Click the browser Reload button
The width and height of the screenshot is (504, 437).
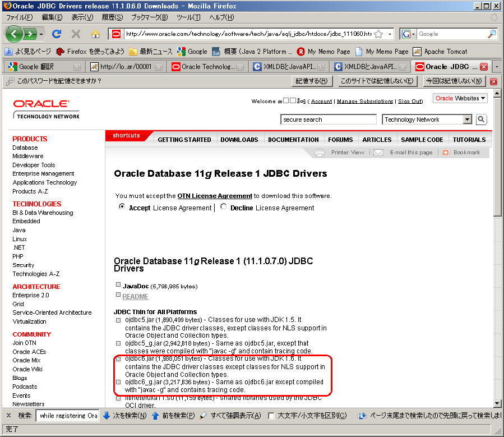coord(56,34)
